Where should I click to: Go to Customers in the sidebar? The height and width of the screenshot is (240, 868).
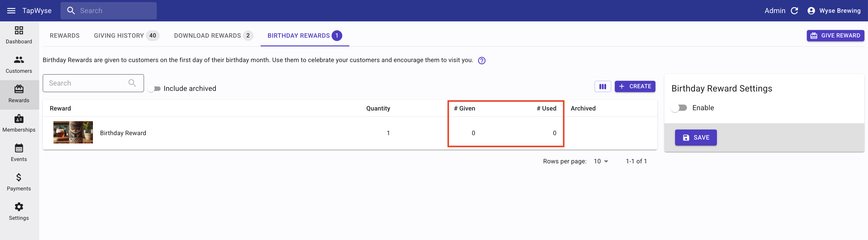[19, 64]
